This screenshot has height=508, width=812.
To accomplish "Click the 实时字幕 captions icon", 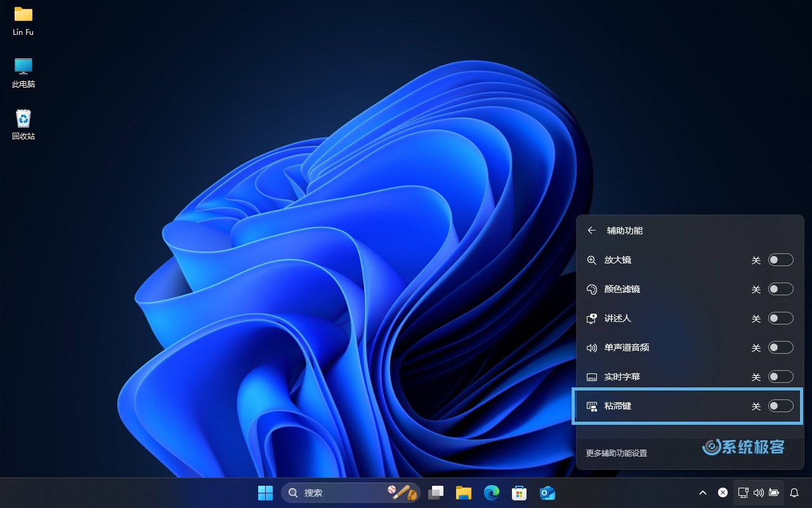I will pos(592,377).
